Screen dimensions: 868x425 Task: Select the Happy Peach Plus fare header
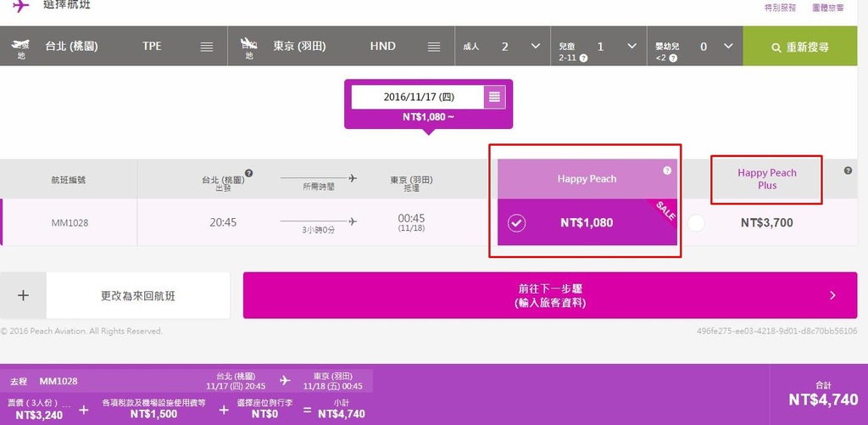766,179
